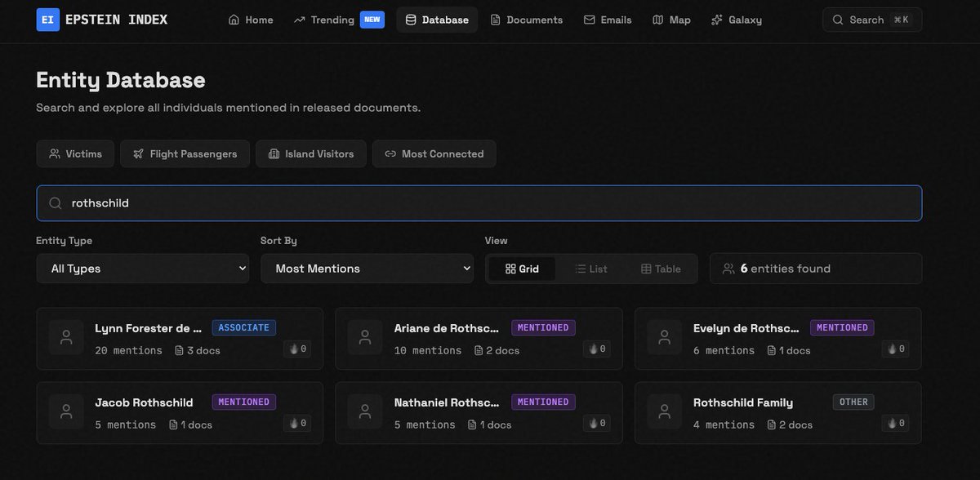
Task: Click docs file icon on Nathaniel Rothschild card
Action: (x=472, y=424)
